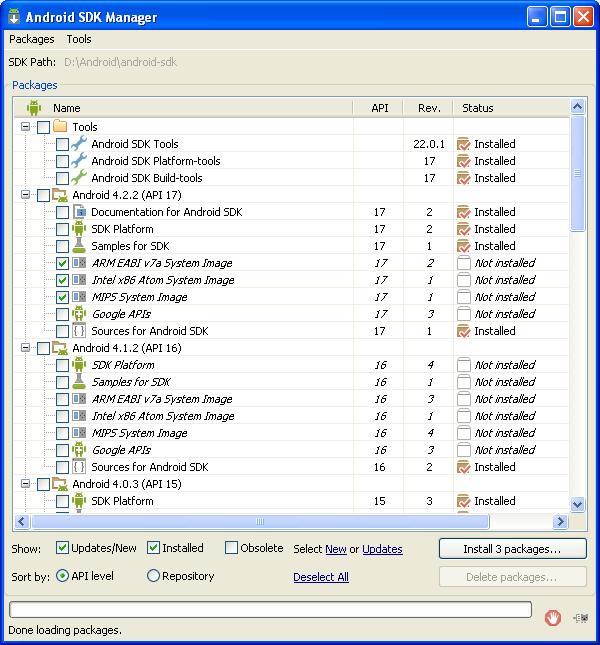Uncheck the API 17 MIPS System Image checkbox
This screenshot has width=600, height=645.
(x=62, y=297)
